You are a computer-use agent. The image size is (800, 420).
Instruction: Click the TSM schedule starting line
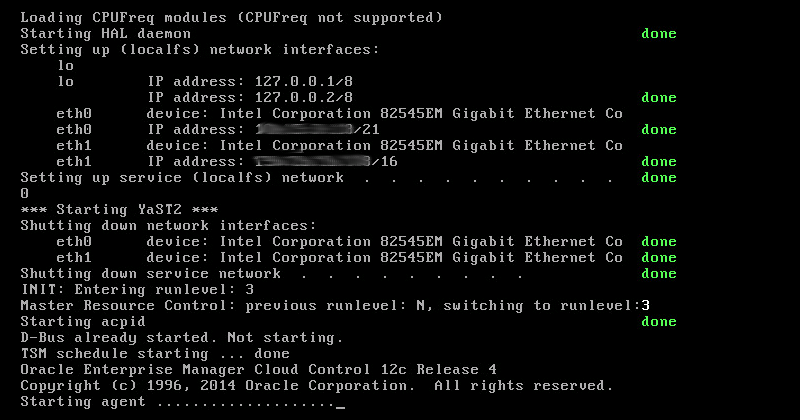(155, 354)
